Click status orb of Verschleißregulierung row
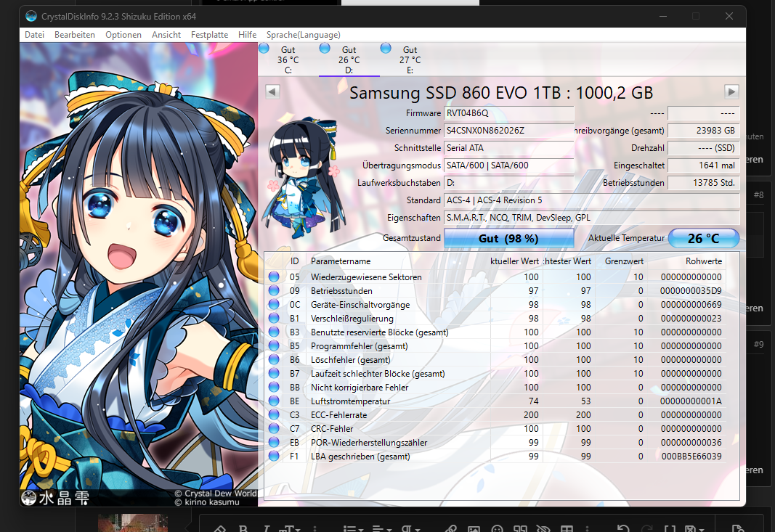The height and width of the screenshot is (532, 775). (274, 318)
